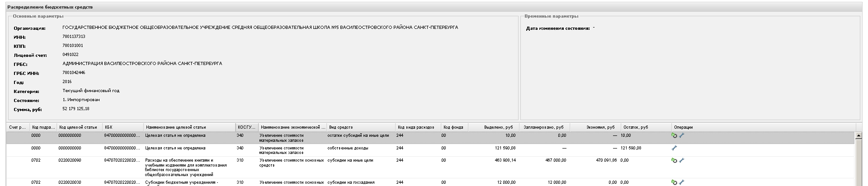Click the 0220020090 target article code
Screen dimensions: 868x186
(x=70, y=160)
